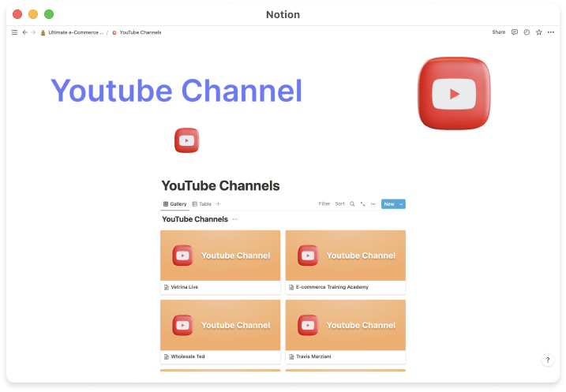Click the YouTube Channels database title
The height and width of the screenshot is (392, 566).
pyautogui.click(x=195, y=219)
